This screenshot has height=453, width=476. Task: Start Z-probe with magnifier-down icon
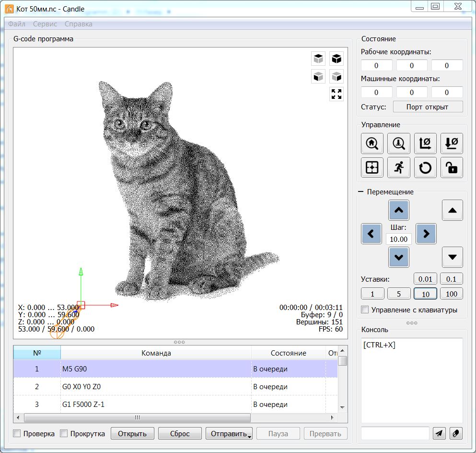pos(399,143)
